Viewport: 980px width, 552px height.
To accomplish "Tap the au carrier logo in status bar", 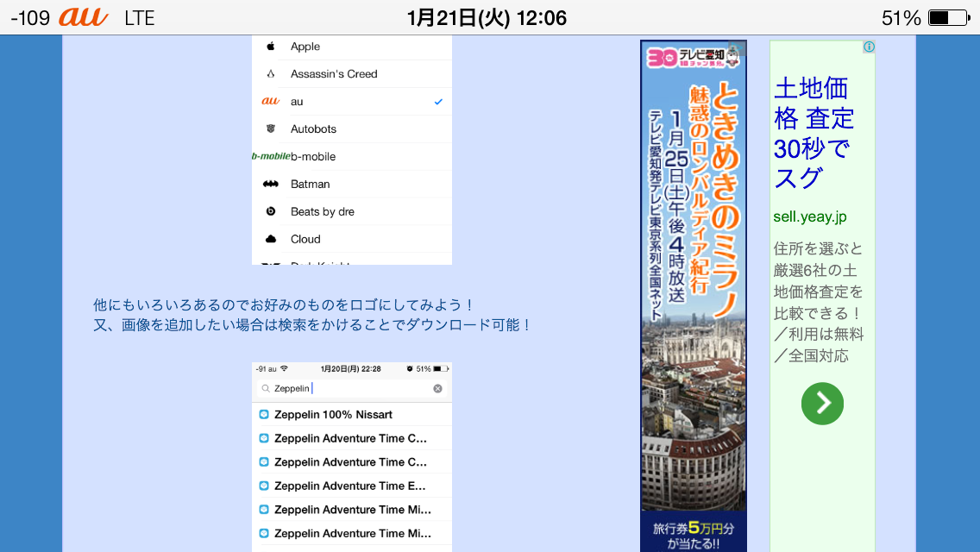I will click(83, 17).
